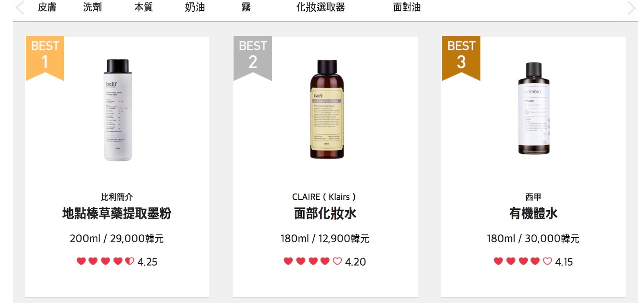Click the BEST 2 silver ribbon badge

tap(252, 58)
